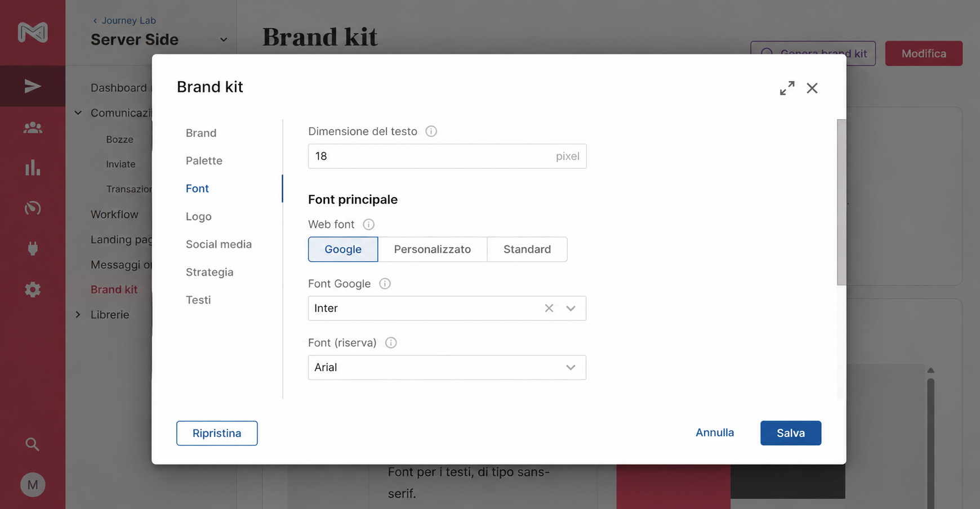Select the Standard web font option

(527, 249)
